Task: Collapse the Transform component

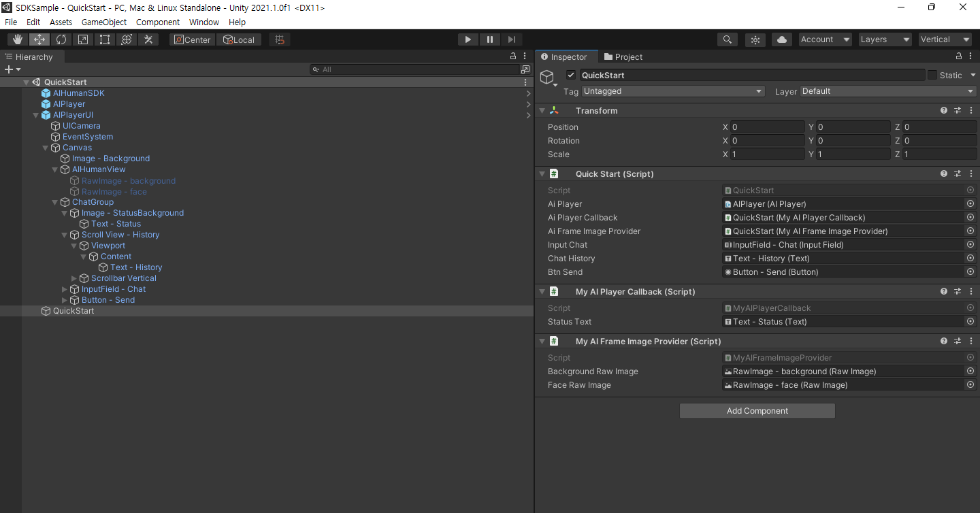Action: coord(542,110)
